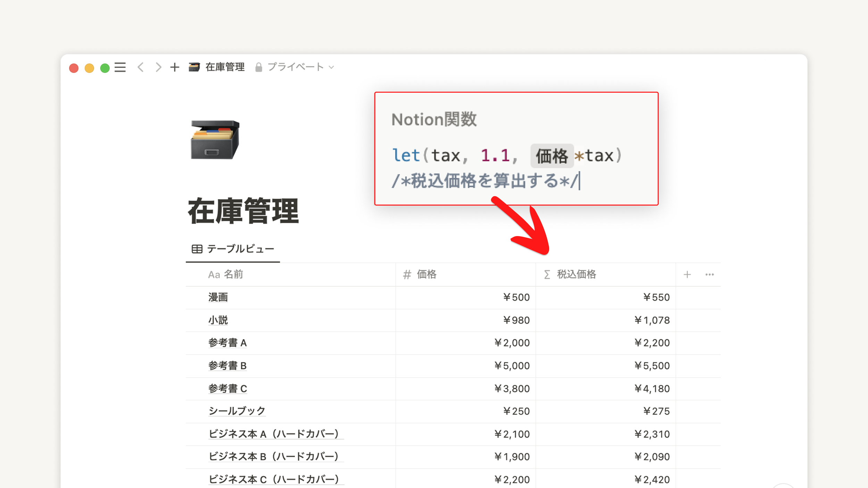Edit the ¥980 price cell
Viewport: 868px width, 488px height.
516,320
